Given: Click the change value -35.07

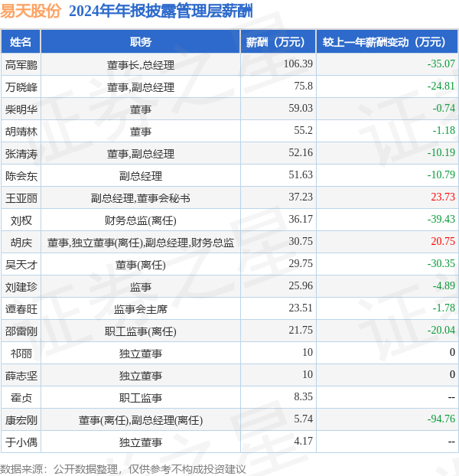Looking at the screenshot, I should tap(441, 64).
